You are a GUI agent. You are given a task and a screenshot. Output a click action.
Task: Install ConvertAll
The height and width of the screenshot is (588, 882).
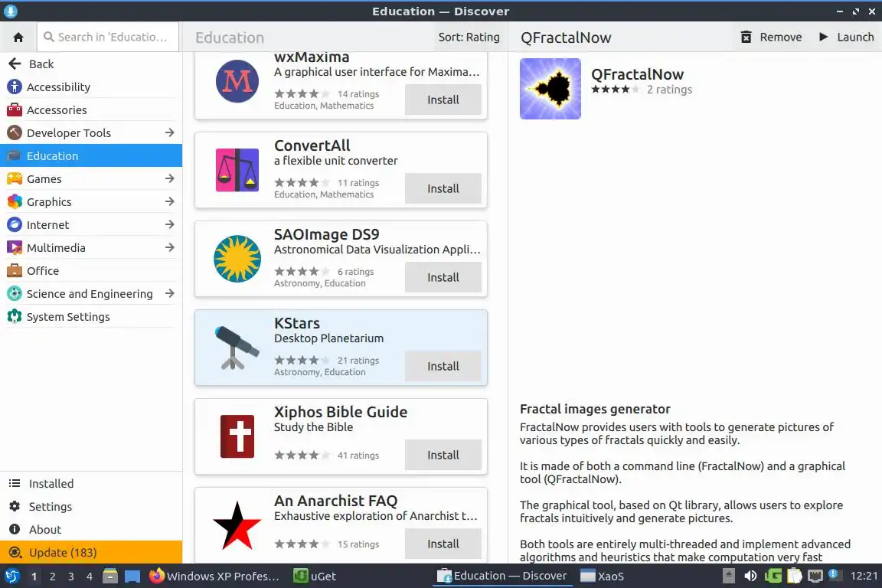point(443,188)
